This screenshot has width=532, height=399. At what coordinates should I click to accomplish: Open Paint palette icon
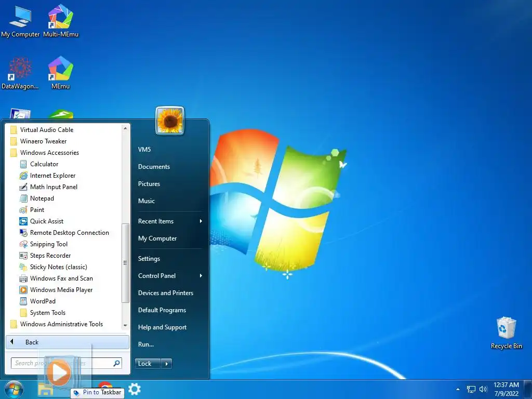[x=23, y=210]
